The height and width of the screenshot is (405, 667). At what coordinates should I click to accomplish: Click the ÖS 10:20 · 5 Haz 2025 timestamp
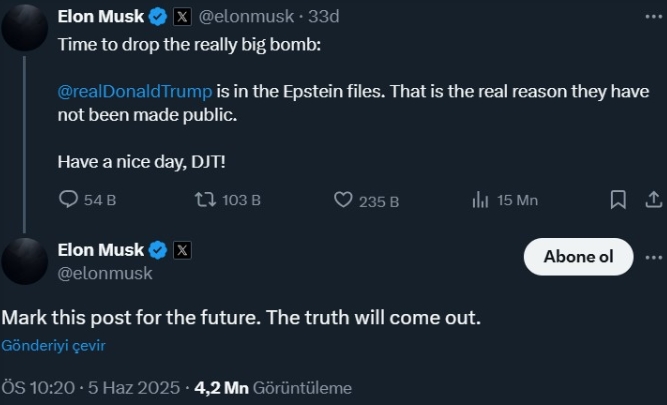(91, 388)
